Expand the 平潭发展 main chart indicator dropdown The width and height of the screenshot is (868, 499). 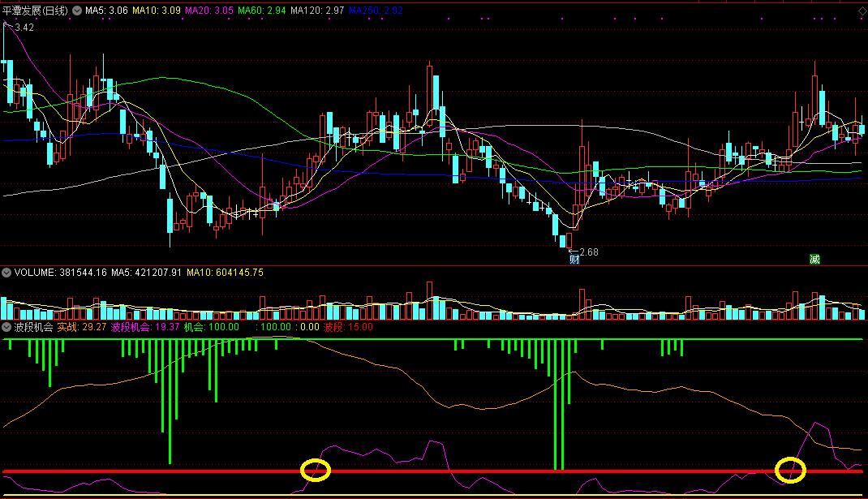pyautogui.click(x=77, y=11)
